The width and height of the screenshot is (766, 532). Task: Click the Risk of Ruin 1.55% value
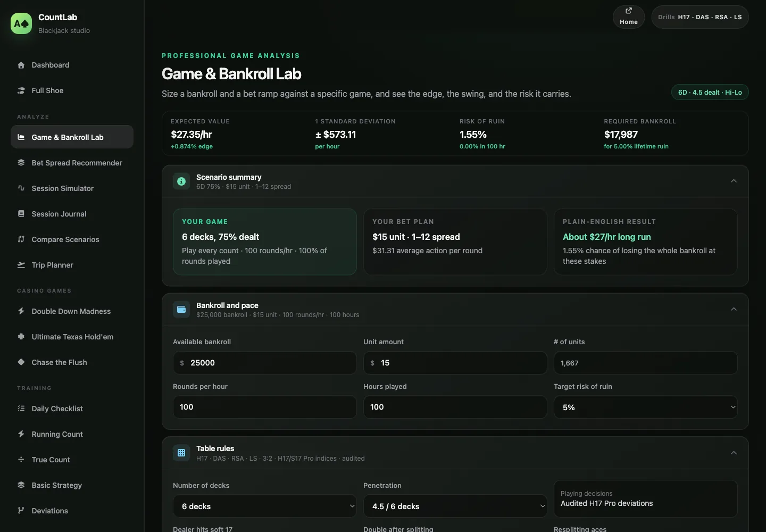tap(473, 135)
